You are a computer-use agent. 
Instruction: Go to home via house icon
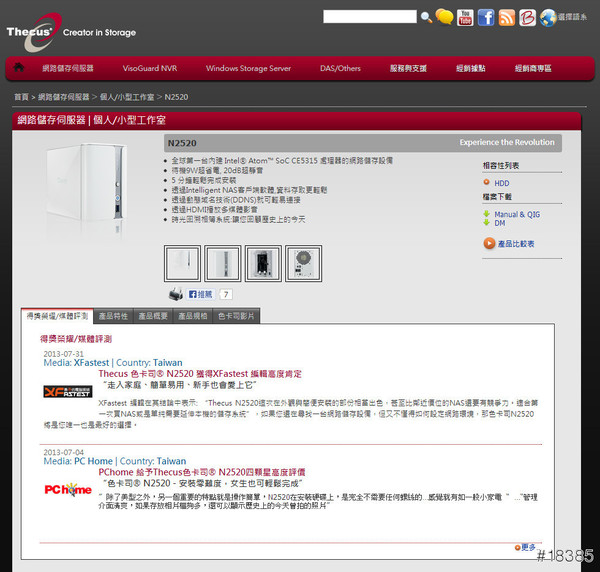(x=18, y=67)
